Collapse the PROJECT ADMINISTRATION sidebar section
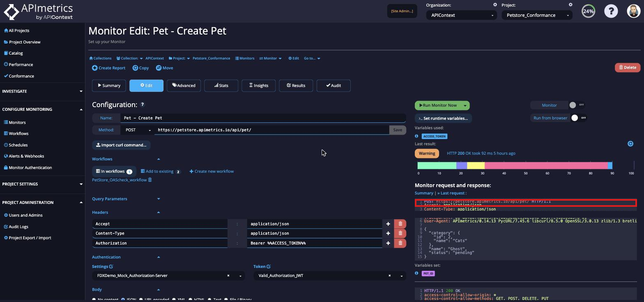This screenshot has width=644, height=302. pos(81,202)
